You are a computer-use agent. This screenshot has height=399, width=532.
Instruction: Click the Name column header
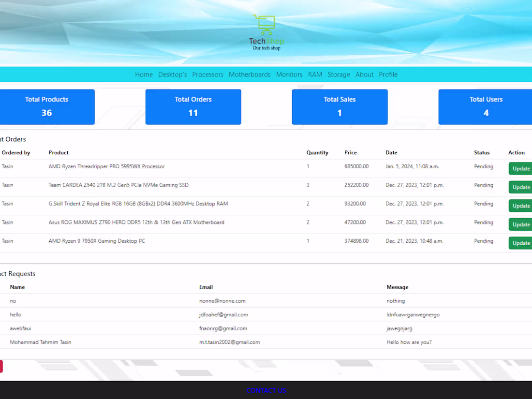(x=17, y=287)
